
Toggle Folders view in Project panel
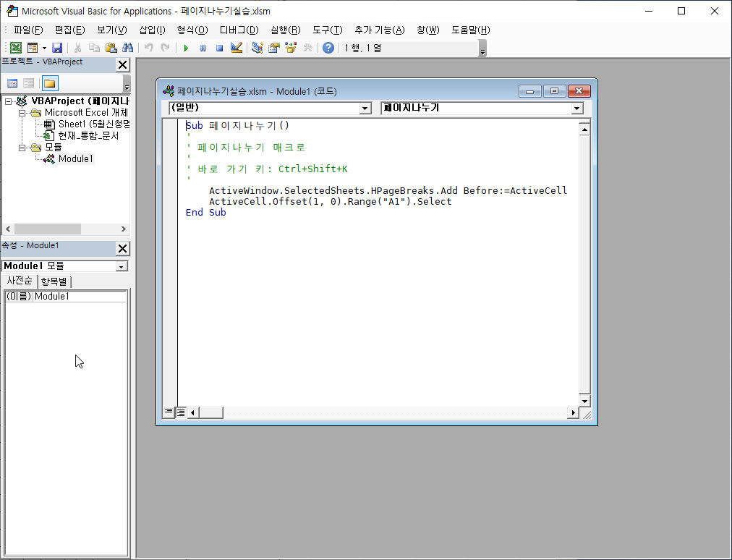tap(50, 83)
